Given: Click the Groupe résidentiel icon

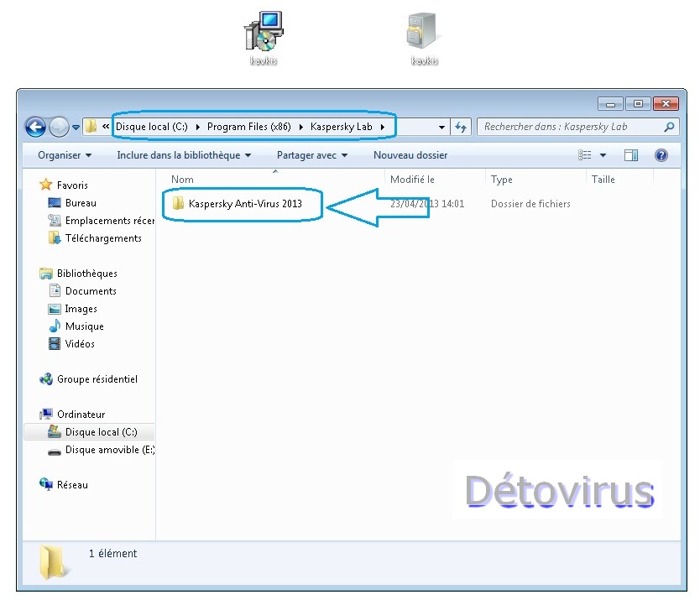Looking at the screenshot, I should (46, 379).
